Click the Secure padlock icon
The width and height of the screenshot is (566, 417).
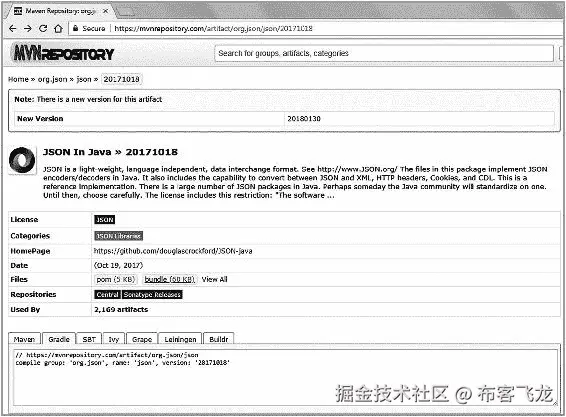pos(75,28)
